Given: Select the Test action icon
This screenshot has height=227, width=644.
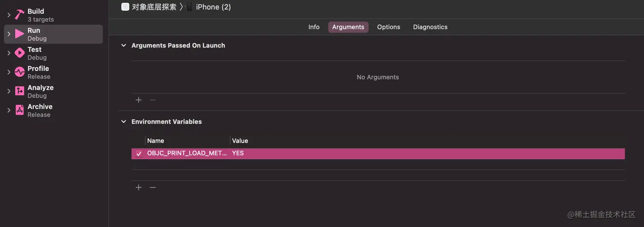Looking at the screenshot, I should click(20, 53).
